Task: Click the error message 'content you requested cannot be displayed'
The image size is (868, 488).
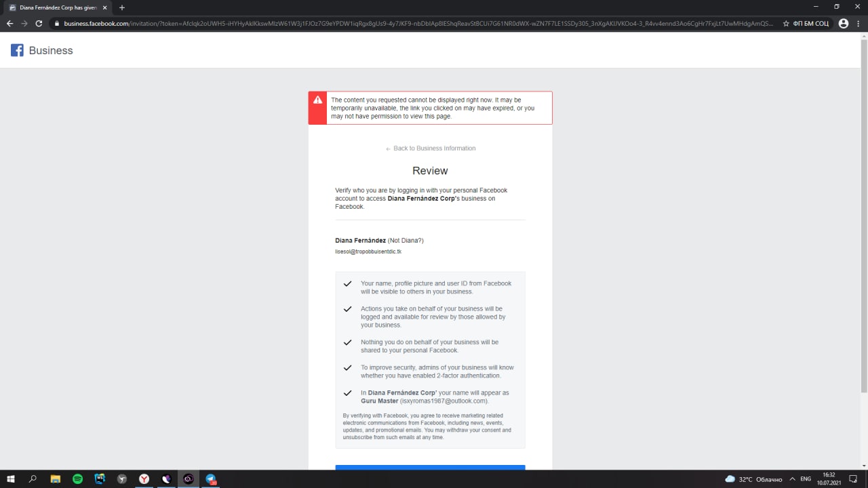Action: click(x=433, y=108)
